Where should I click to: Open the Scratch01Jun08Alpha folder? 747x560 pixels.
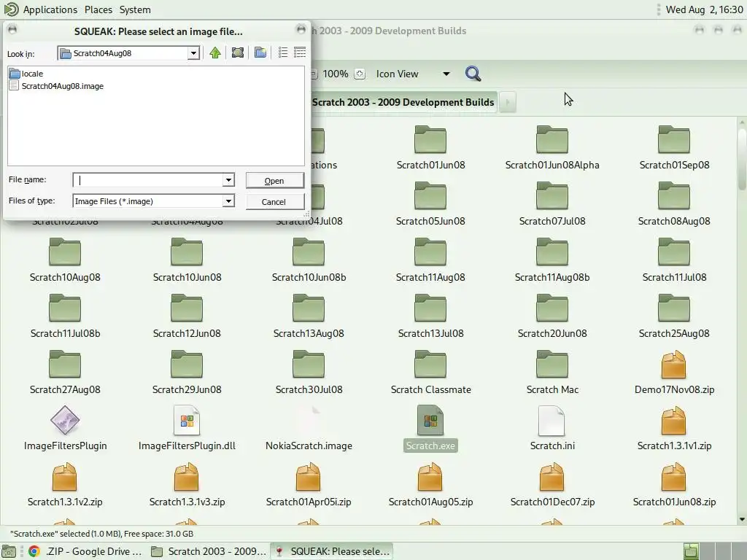click(x=552, y=149)
